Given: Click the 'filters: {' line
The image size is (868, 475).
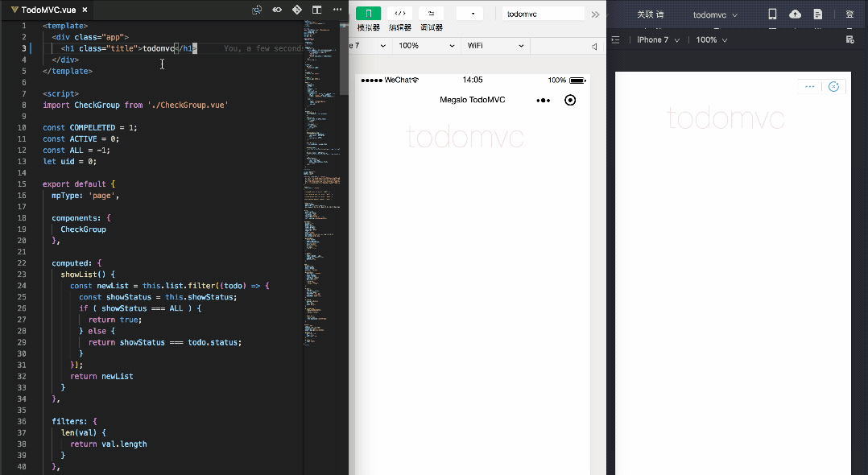Looking at the screenshot, I should click(74, 421).
